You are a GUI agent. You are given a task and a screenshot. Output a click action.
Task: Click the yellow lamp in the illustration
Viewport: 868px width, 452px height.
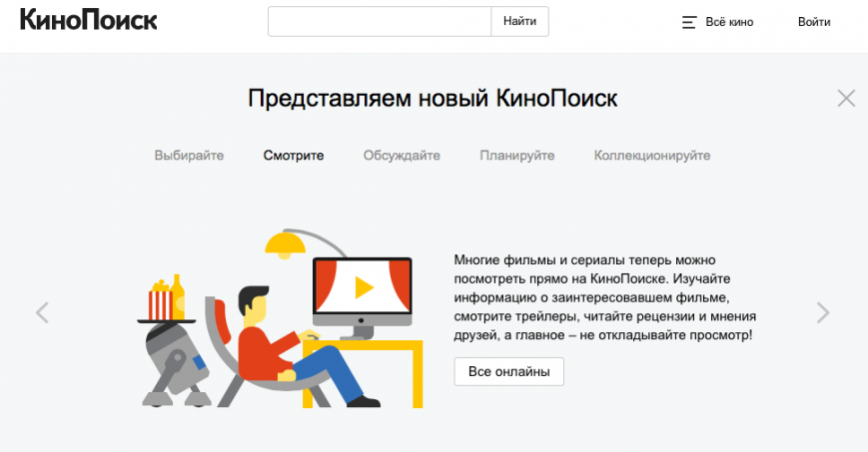[285, 242]
